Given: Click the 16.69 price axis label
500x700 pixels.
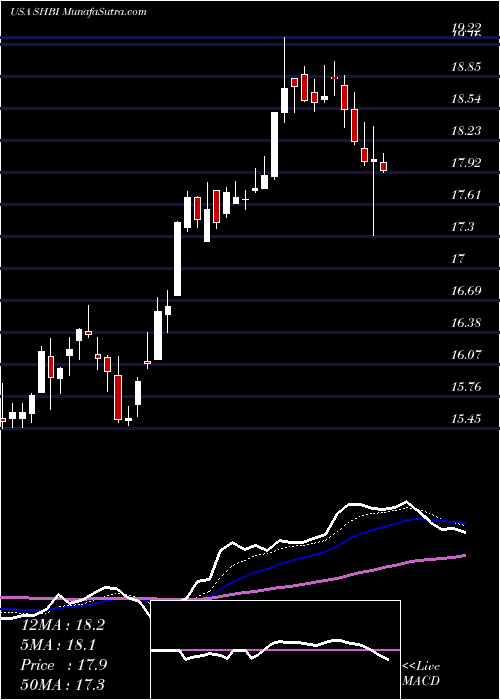Looking at the screenshot, I should click(x=466, y=291).
